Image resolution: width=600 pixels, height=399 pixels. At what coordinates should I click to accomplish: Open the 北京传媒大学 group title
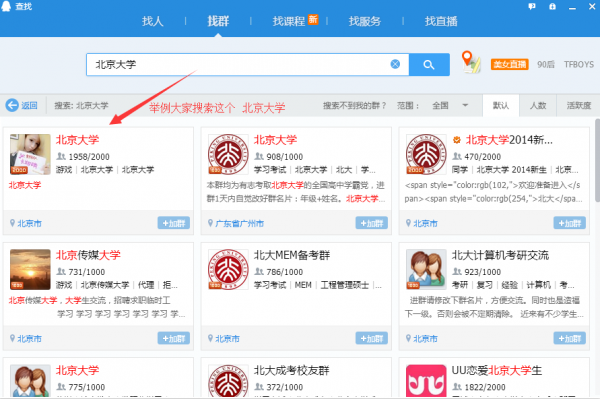click(88, 255)
